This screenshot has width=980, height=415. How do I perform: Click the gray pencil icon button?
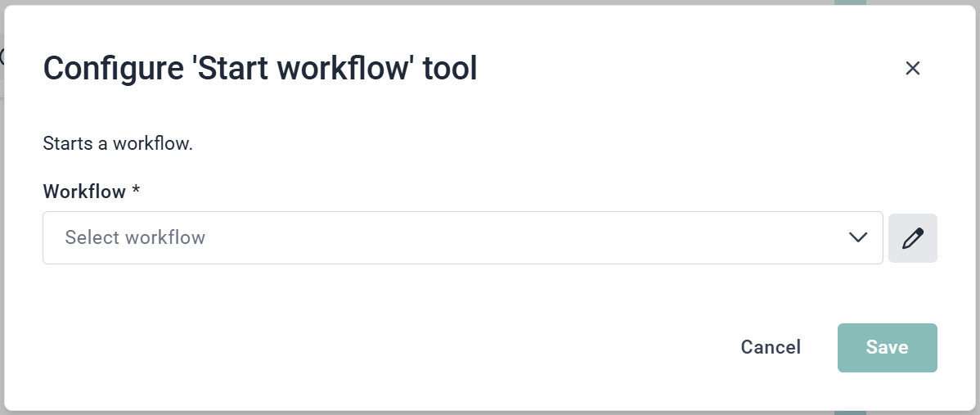[912, 238]
